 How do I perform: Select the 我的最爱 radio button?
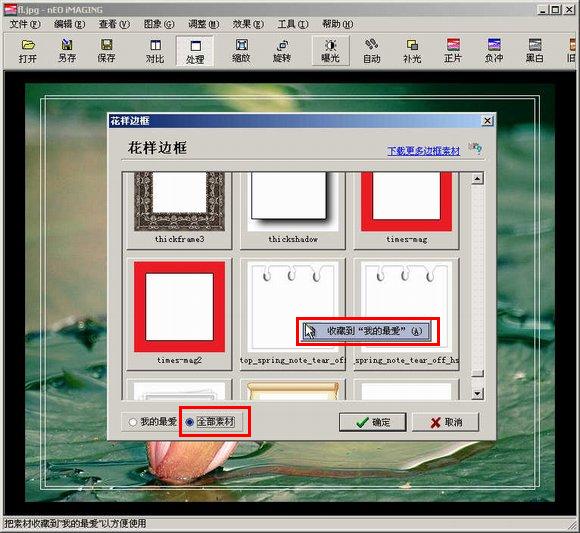coord(133,422)
